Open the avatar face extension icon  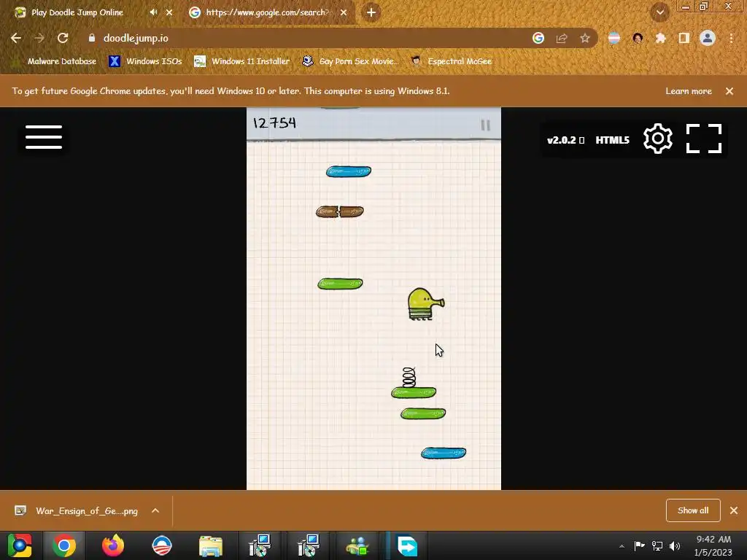(638, 38)
